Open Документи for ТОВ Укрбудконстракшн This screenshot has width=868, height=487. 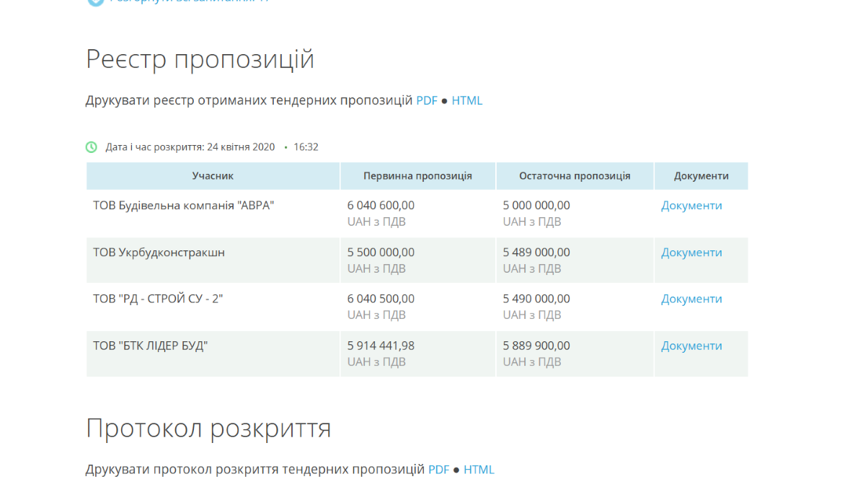691,253
